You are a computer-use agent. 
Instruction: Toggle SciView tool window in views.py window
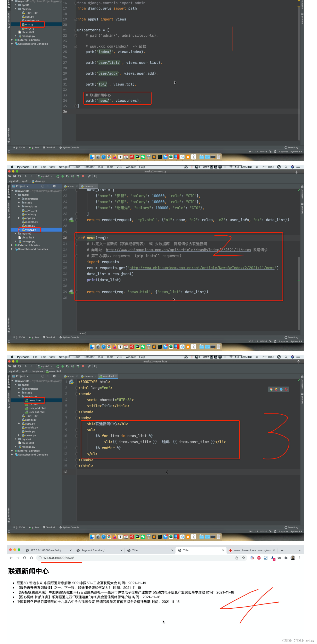(302, 208)
